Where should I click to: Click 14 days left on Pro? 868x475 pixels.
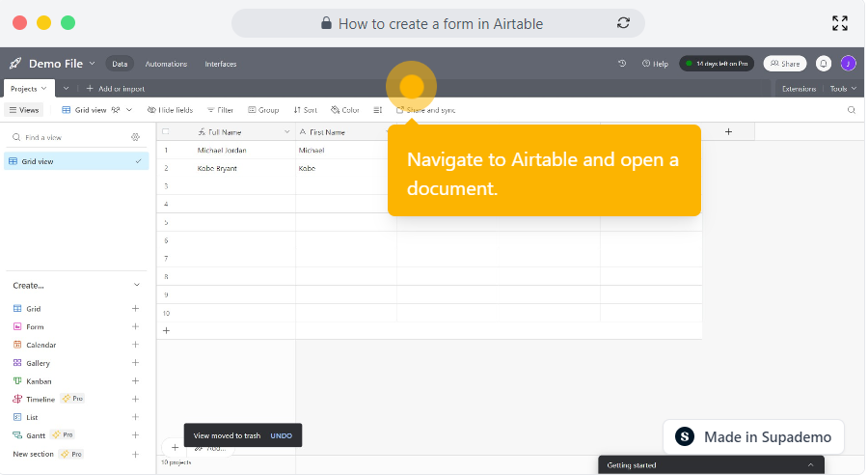(717, 64)
